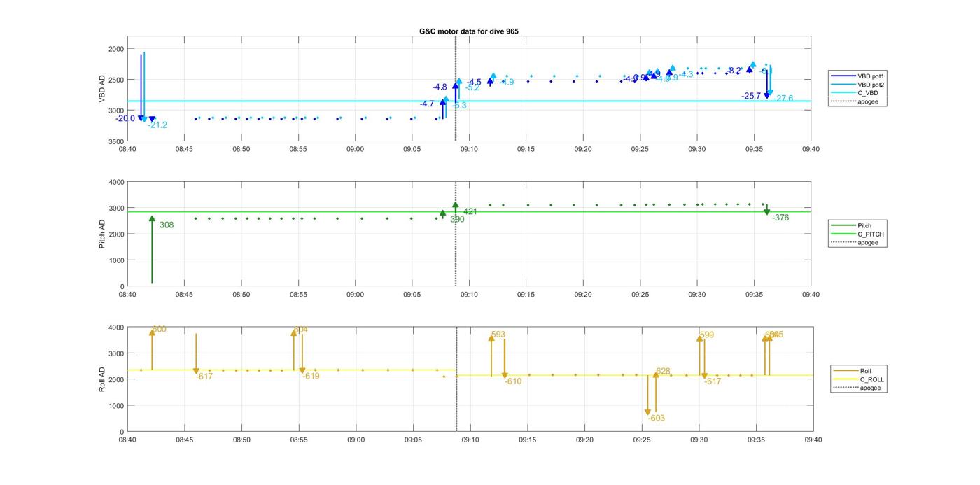Click the 2500 tick on the VBD y-axis
Screen dimensions: 980x485
coord(115,80)
